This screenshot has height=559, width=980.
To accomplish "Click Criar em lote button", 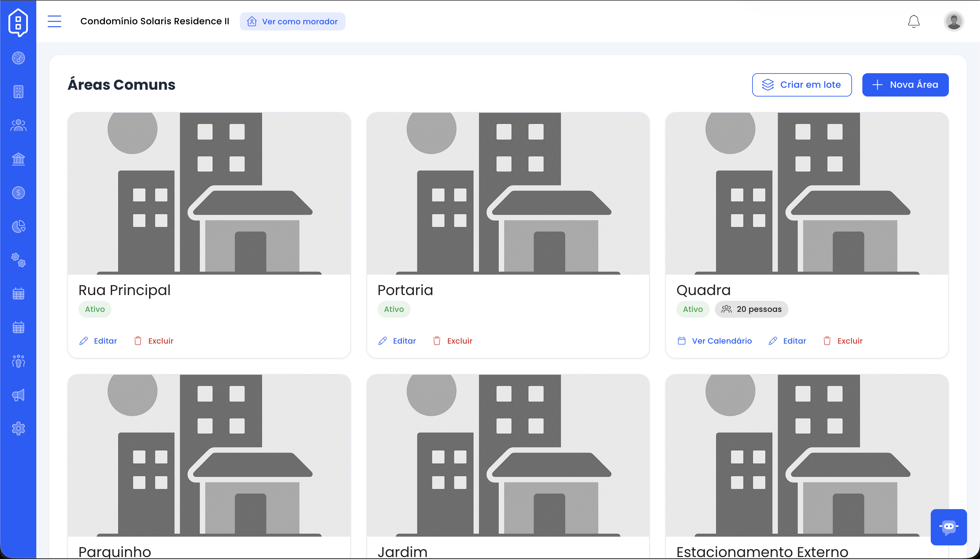I will (802, 85).
